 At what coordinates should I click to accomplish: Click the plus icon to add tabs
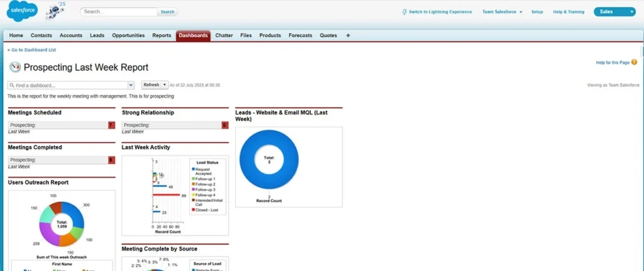(348, 36)
